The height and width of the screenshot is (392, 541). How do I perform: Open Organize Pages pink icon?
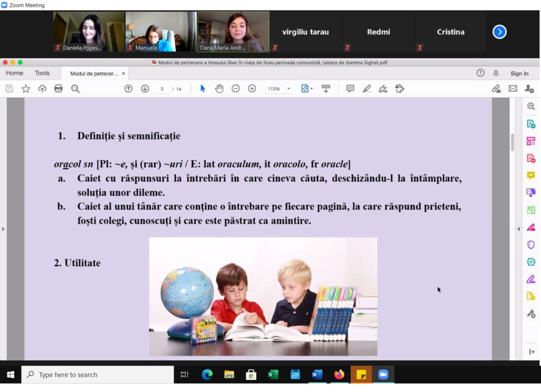point(531,141)
